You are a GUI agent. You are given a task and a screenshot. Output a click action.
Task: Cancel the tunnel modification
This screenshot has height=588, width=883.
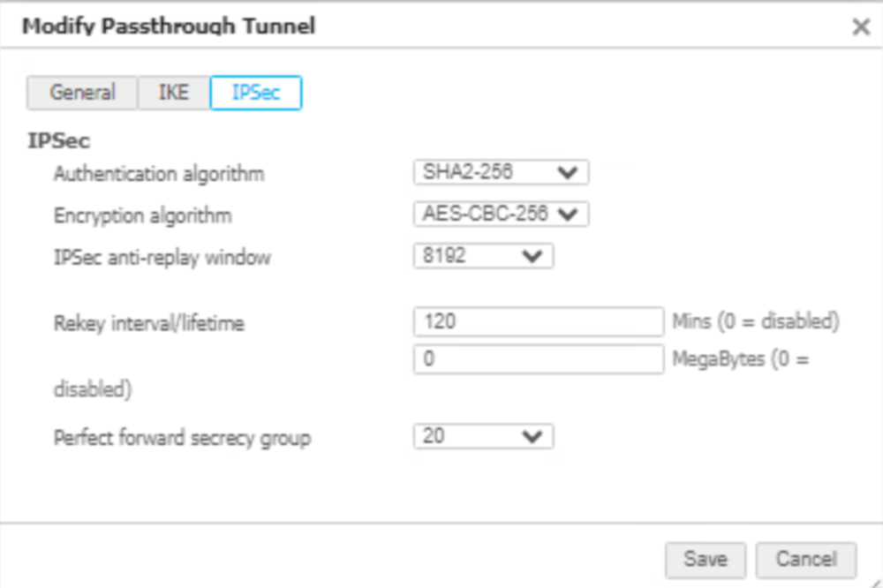click(805, 559)
